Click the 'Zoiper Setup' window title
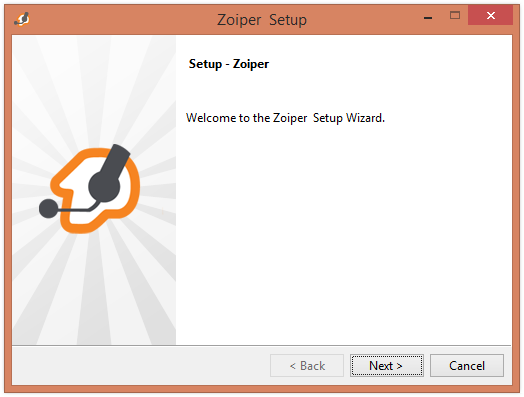524x397 pixels. pos(262,20)
